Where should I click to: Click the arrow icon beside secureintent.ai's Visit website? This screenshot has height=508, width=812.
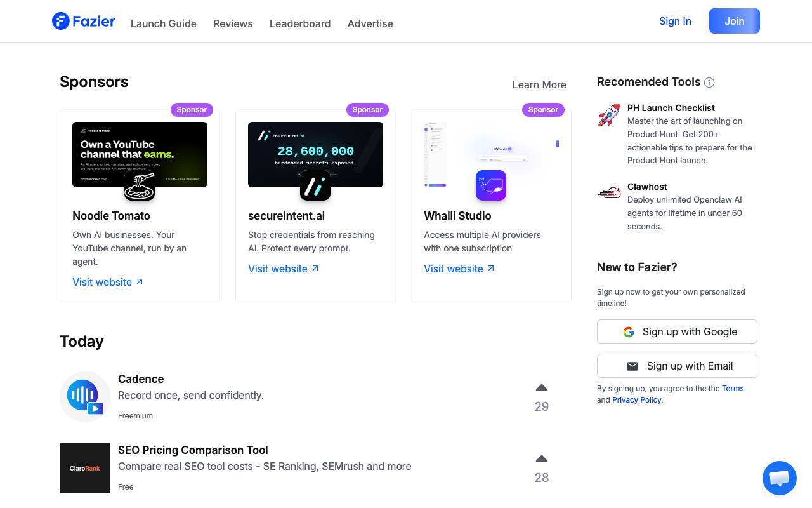click(315, 268)
